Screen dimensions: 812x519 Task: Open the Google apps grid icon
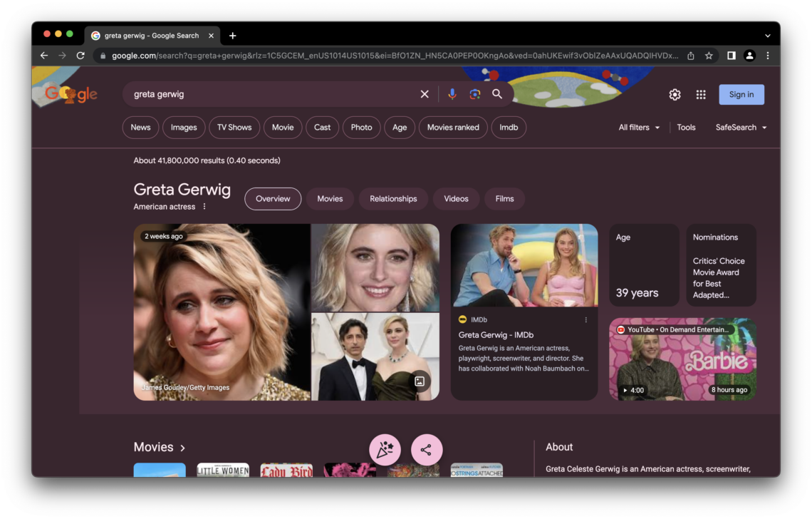[701, 94]
